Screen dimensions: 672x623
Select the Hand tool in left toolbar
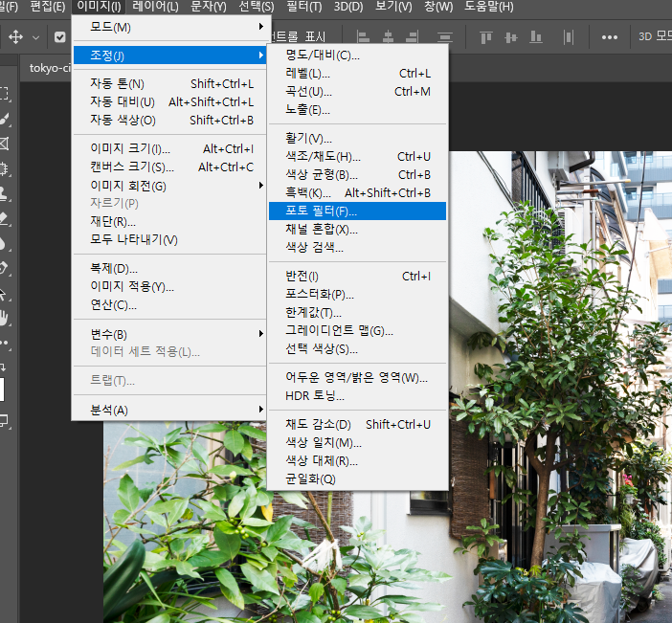point(4,318)
